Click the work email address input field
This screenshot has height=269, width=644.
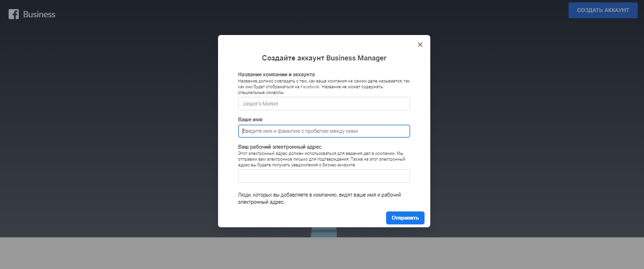[324, 176]
